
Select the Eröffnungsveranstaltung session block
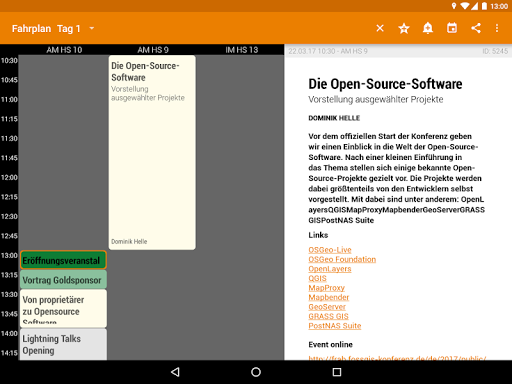(x=63, y=260)
